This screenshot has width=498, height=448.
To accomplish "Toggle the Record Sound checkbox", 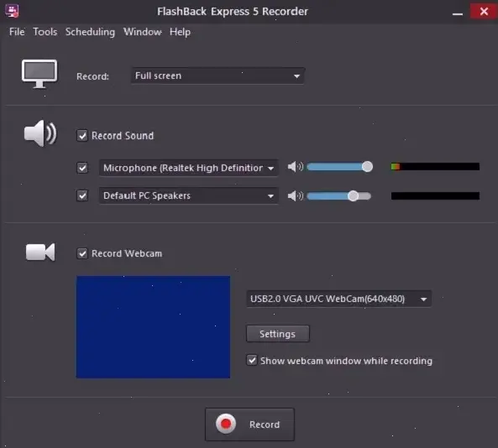I will 82,136.
